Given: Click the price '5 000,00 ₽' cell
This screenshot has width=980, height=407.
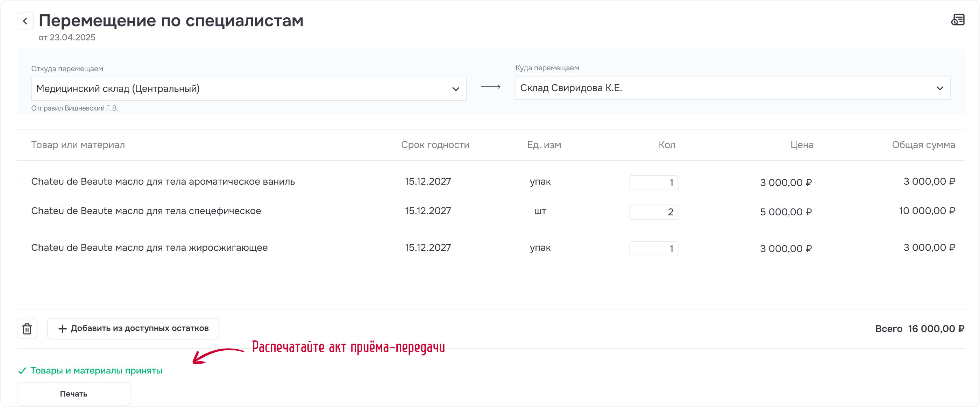Looking at the screenshot, I should (786, 212).
